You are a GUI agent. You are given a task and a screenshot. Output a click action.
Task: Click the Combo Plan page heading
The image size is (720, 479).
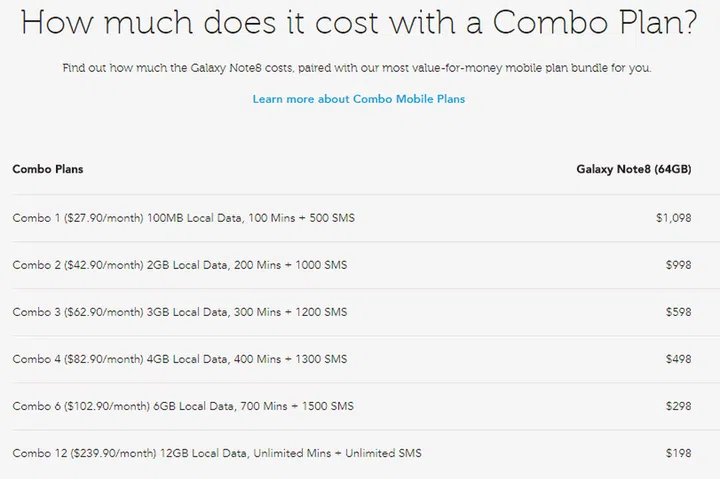click(359, 24)
